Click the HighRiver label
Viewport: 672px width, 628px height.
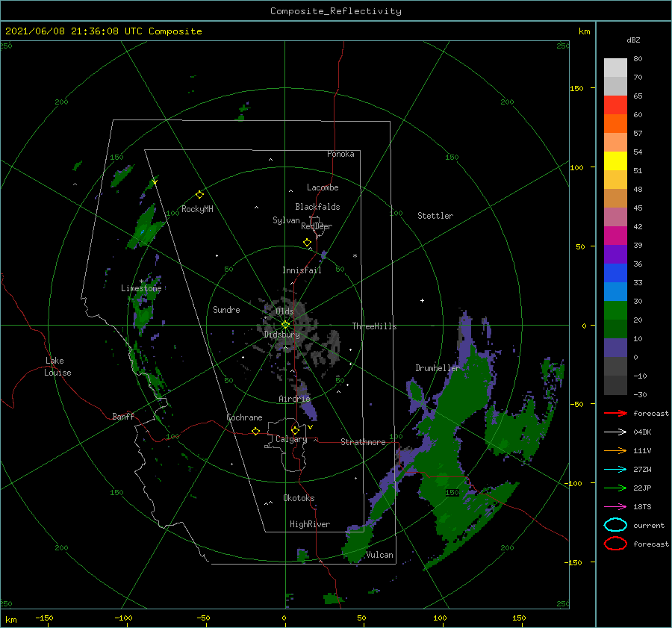310,524
